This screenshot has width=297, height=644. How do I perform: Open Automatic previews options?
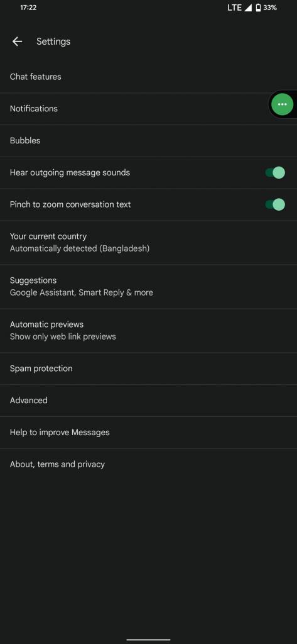[148, 331]
